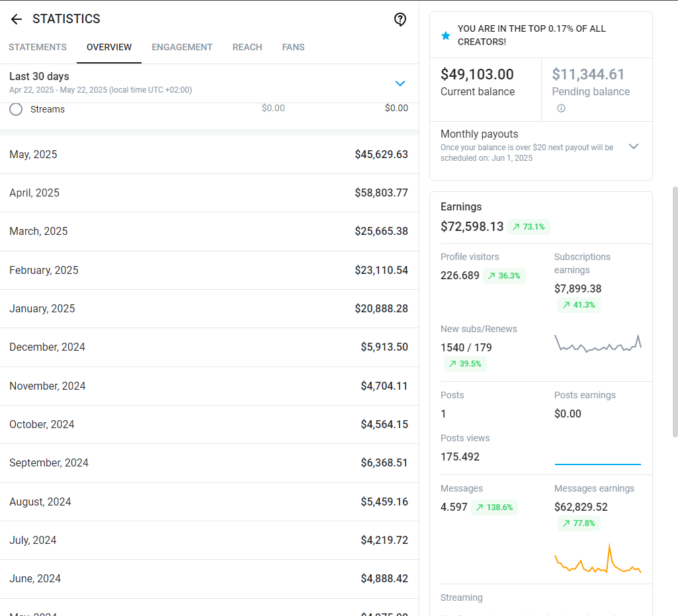This screenshot has width=678, height=616.
Task: Go back using the left arrow icon
Action: point(17,19)
